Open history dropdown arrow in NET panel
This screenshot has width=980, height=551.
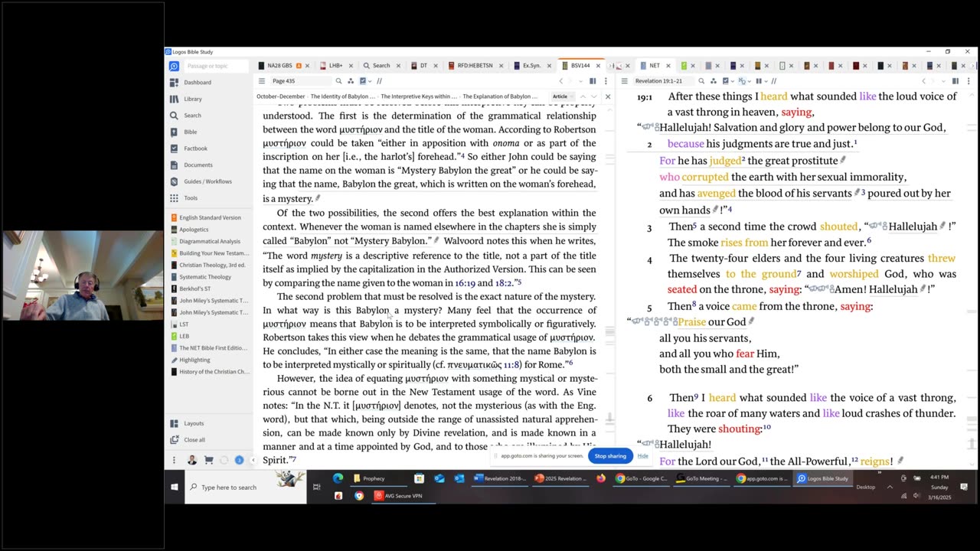(943, 81)
